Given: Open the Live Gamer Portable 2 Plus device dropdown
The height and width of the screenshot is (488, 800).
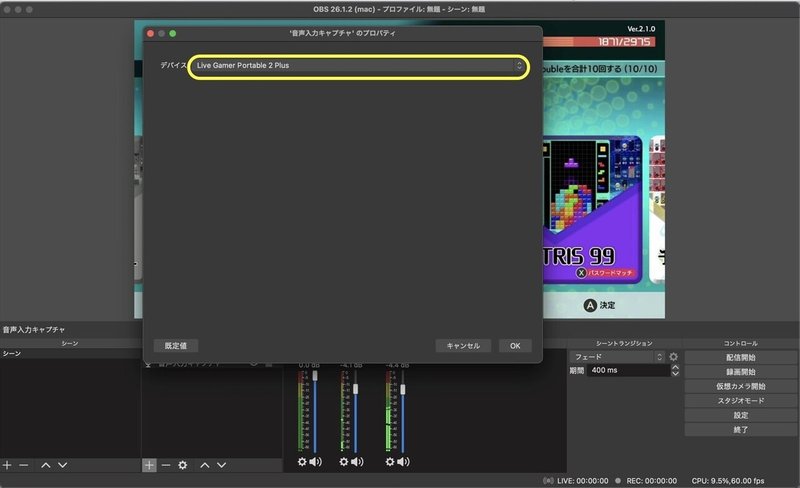Looking at the screenshot, I should pos(358,66).
